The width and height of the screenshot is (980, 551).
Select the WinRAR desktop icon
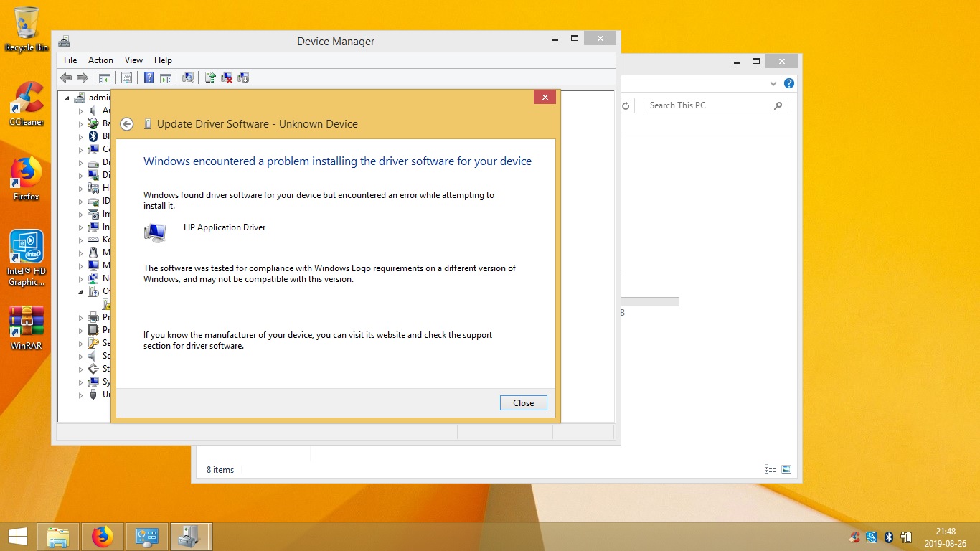tap(27, 327)
